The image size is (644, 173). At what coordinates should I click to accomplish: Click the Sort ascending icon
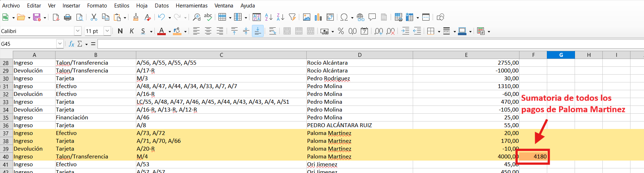(269, 17)
